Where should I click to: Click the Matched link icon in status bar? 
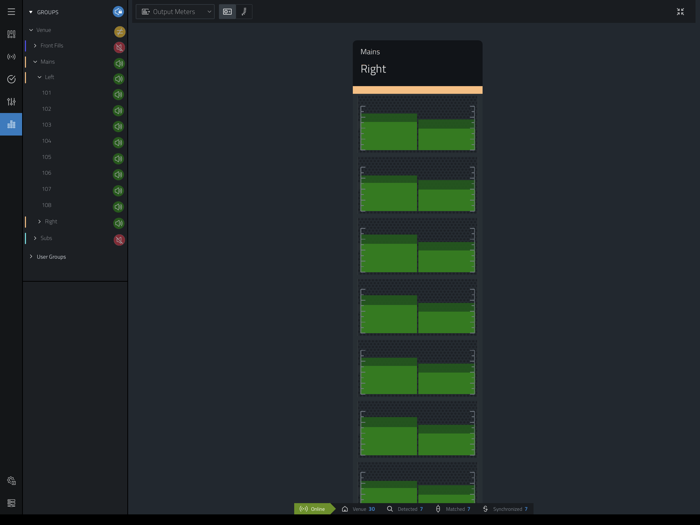438,509
